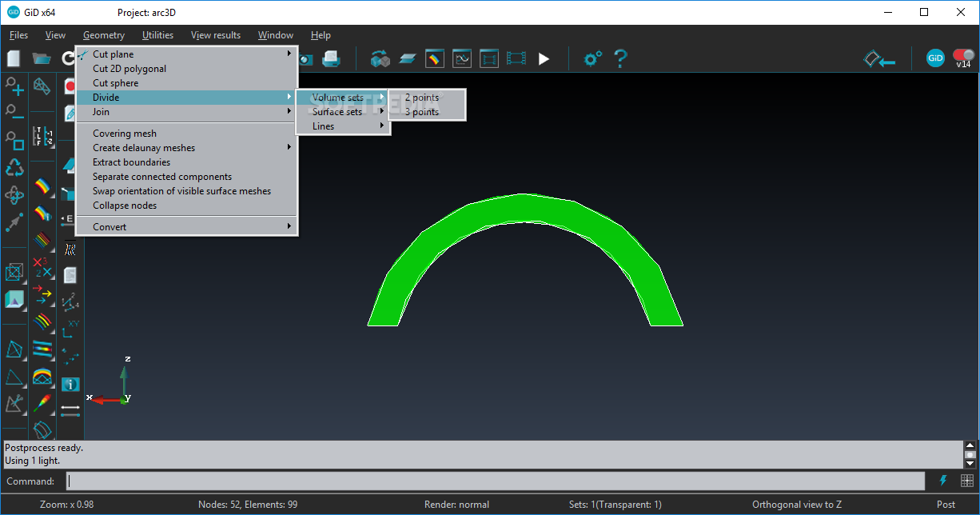The image size is (980, 515).
Task: Select Volume sets in the Divide submenu
Action: pyautogui.click(x=343, y=98)
